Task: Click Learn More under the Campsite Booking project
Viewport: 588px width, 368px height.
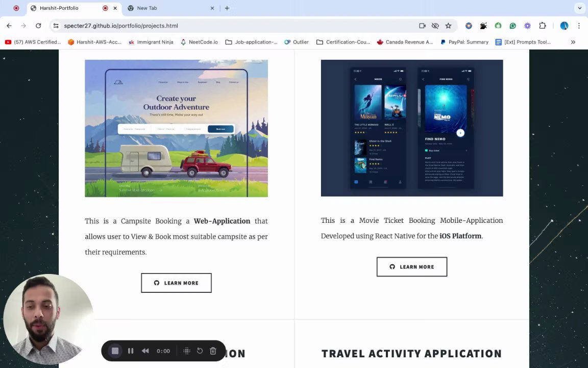Action: [176, 283]
